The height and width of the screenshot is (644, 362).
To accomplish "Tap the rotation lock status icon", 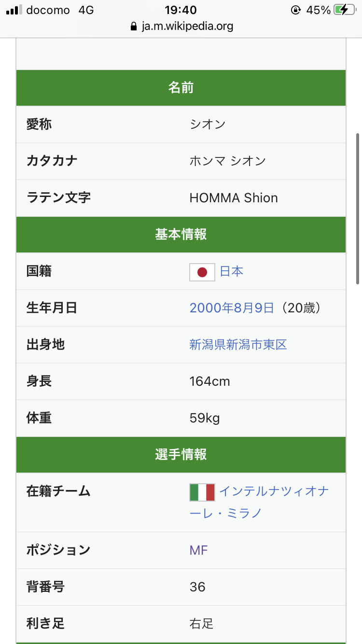I will pyautogui.click(x=296, y=10).
